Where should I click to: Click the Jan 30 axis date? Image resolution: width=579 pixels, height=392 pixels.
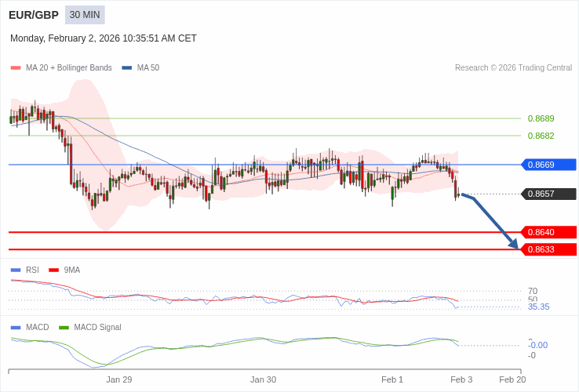point(263,379)
